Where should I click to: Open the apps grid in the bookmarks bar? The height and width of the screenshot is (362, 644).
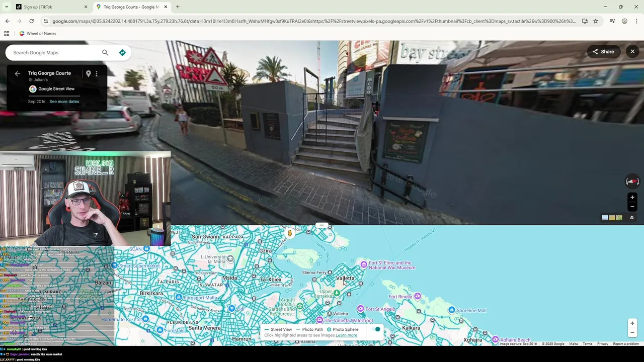(x=7, y=34)
